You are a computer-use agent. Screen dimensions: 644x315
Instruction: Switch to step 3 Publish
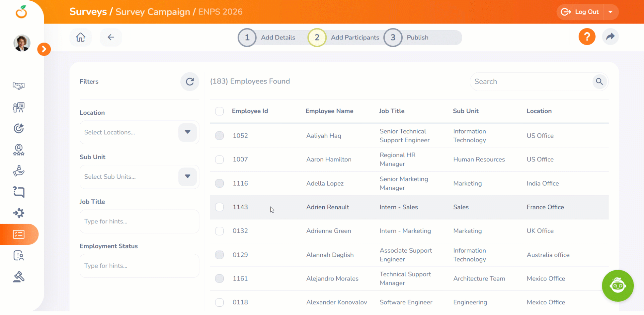[x=393, y=38]
